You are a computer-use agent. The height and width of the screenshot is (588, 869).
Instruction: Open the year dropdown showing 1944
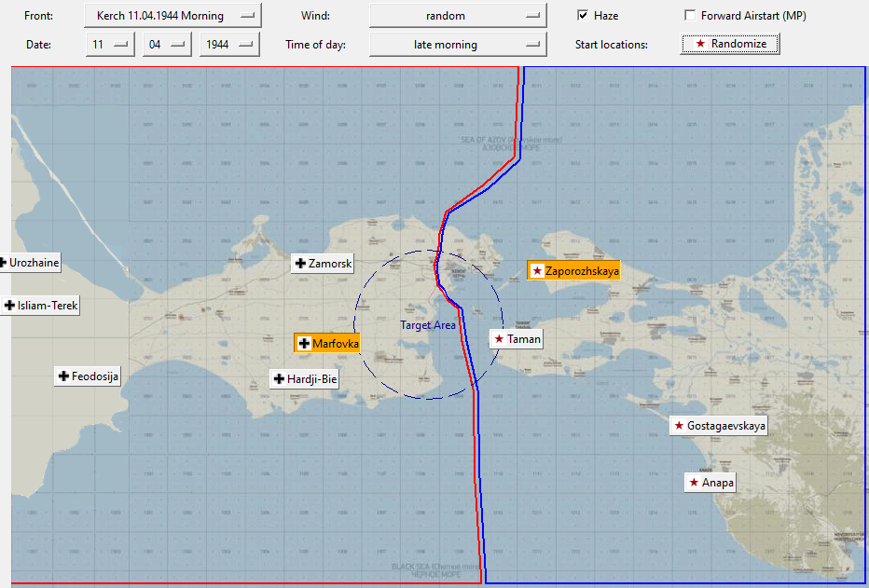pyautogui.click(x=229, y=45)
